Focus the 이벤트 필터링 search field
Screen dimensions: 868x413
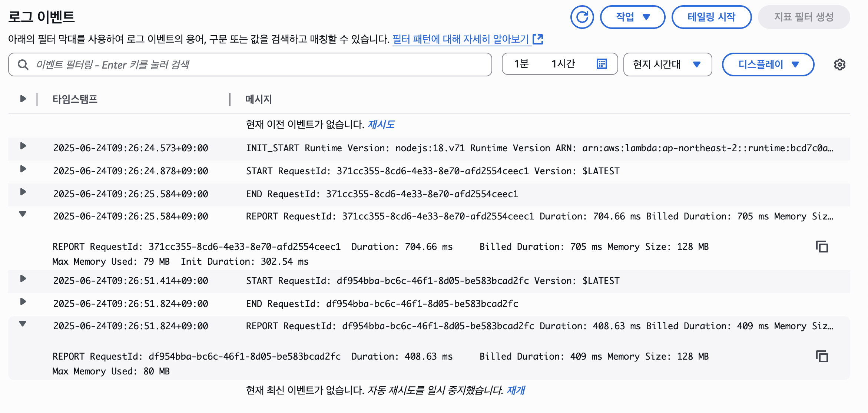259,65
